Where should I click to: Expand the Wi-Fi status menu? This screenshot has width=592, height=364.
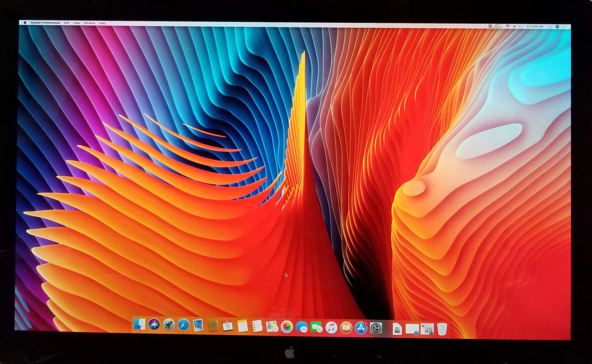click(x=508, y=27)
